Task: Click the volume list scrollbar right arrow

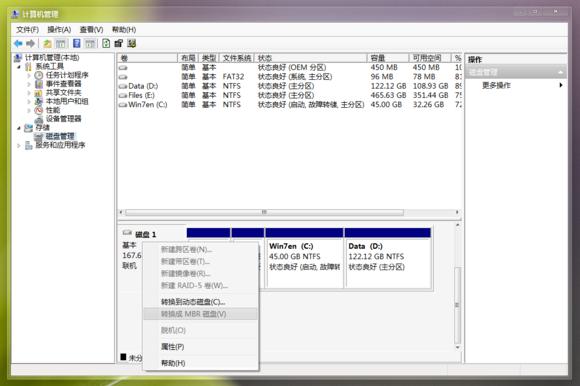Action: pos(457,212)
